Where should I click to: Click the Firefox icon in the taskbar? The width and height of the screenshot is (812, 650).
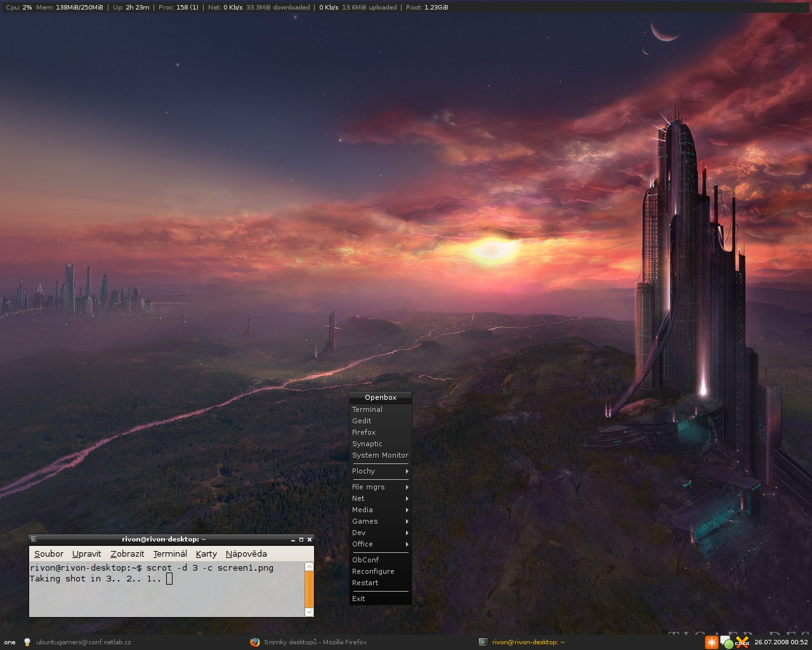(x=255, y=642)
